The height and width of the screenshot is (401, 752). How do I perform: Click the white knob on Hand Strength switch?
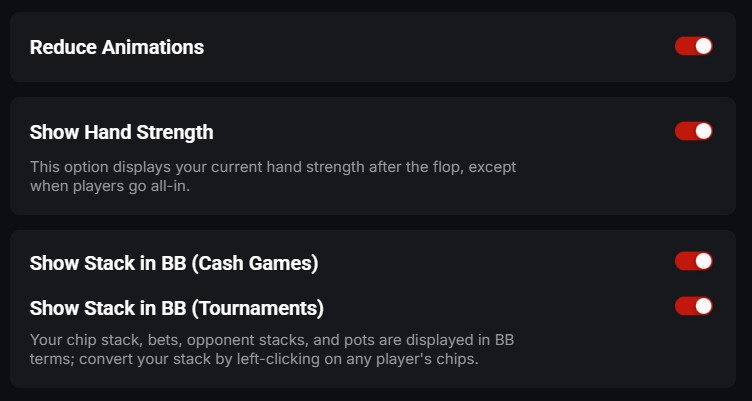click(x=703, y=131)
